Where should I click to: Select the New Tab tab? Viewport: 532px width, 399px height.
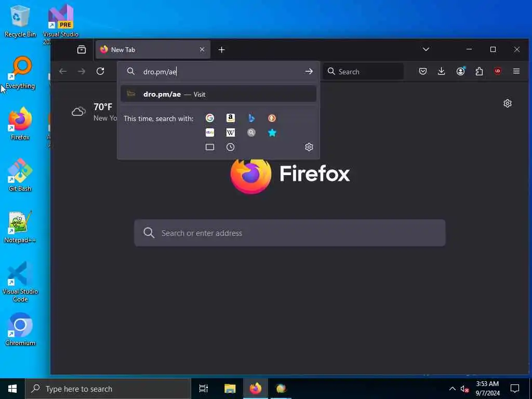point(153,49)
